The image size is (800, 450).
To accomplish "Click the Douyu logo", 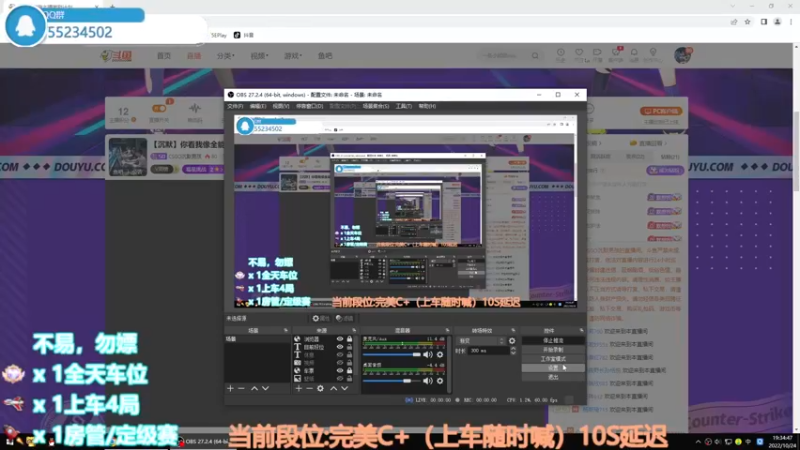I will click(117, 56).
